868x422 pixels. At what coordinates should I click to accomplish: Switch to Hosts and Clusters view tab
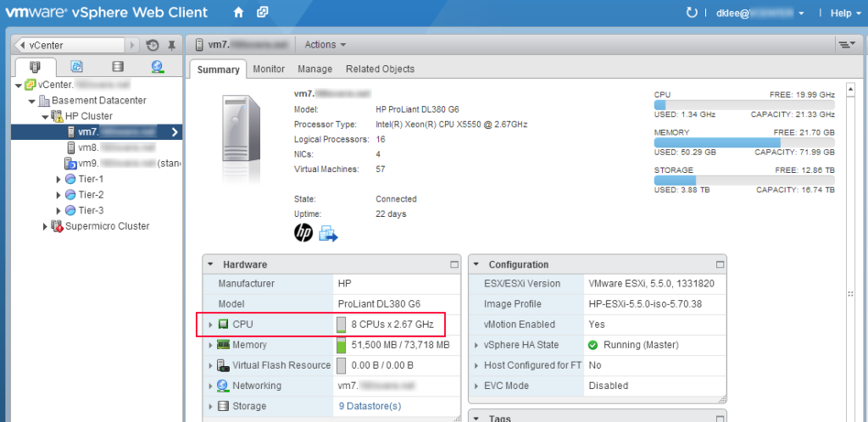coord(35,66)
